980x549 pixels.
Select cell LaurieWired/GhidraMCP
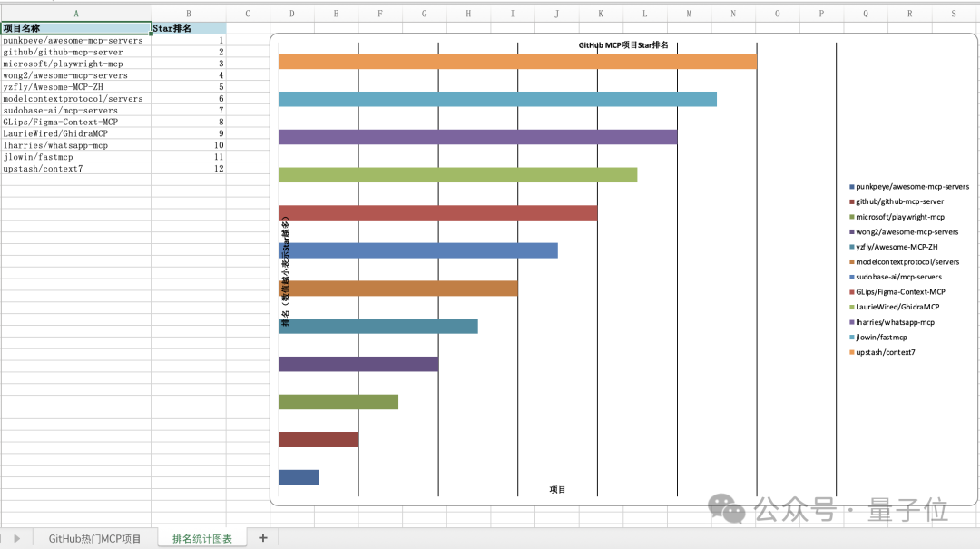(75, 133)
